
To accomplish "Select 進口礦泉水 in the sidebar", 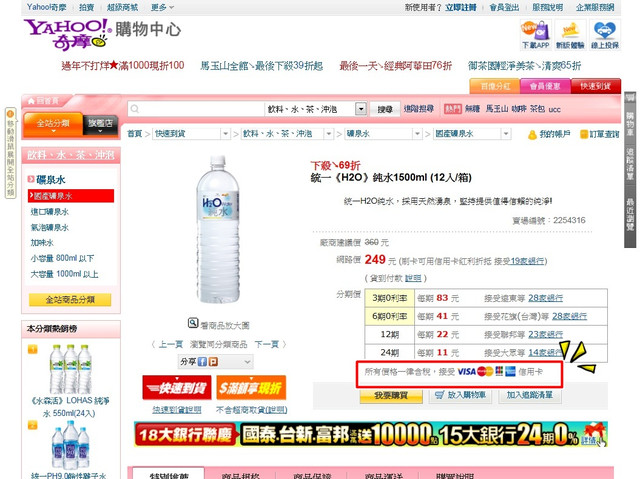I will [x=49, y=212].
